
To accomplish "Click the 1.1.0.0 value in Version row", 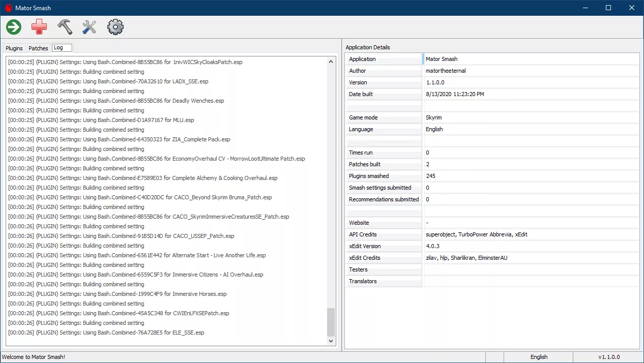I will pos(435,82).
